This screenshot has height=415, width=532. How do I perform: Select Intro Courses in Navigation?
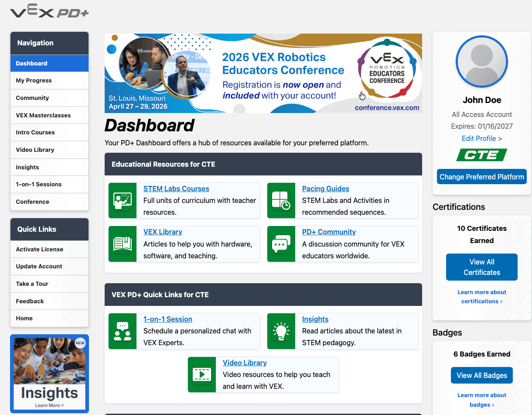click(x=49, y=133)
